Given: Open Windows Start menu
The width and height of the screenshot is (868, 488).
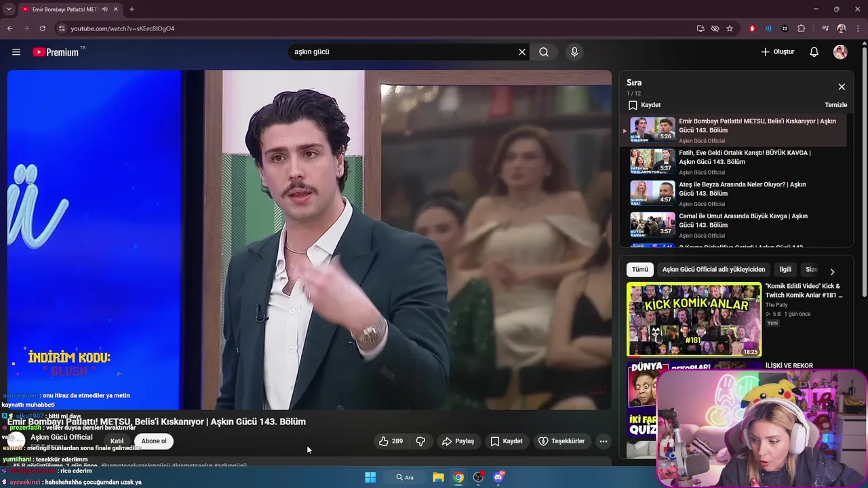Looking at the screenshot, I should [x=370, y=477].
